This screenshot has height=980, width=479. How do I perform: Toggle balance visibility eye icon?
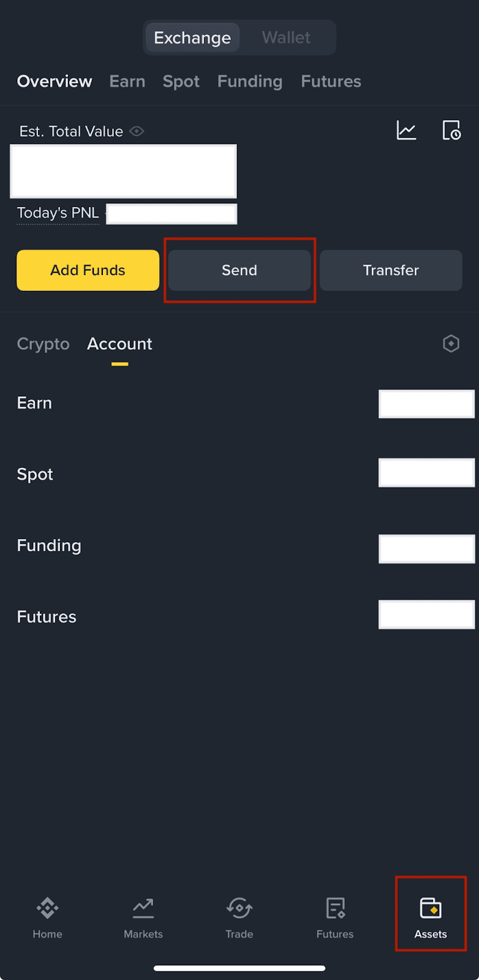tap(137, 131)
